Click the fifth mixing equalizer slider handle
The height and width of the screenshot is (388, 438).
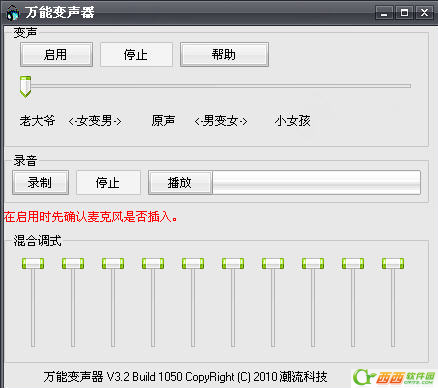[x=193, y=263]
